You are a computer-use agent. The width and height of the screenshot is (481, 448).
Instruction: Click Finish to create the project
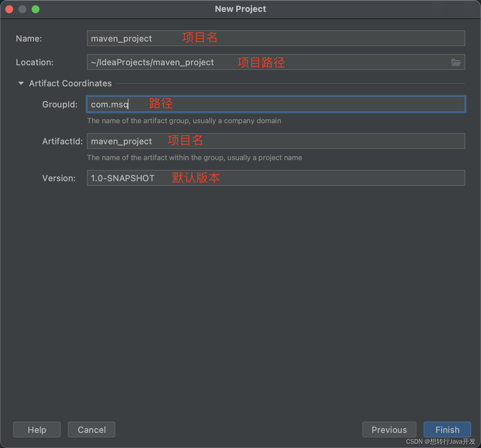[447, 430]
